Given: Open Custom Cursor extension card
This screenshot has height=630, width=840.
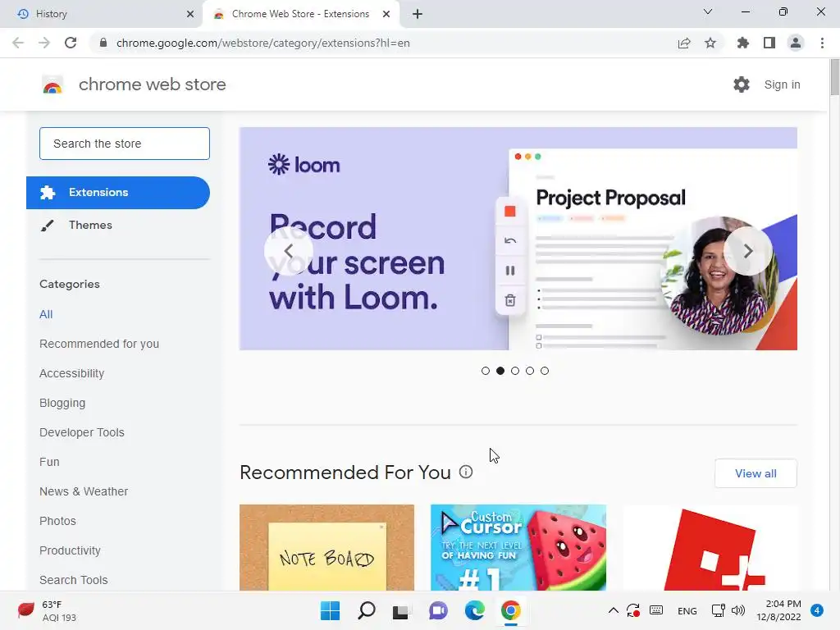Looking at the screenshot, I should click(x=518, y=547).
